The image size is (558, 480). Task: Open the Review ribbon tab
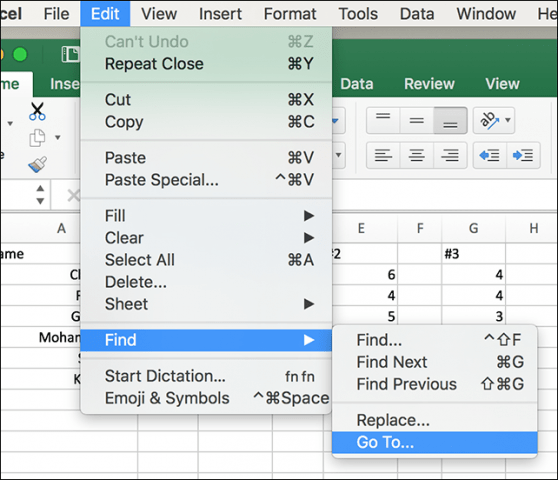point(429,84)
